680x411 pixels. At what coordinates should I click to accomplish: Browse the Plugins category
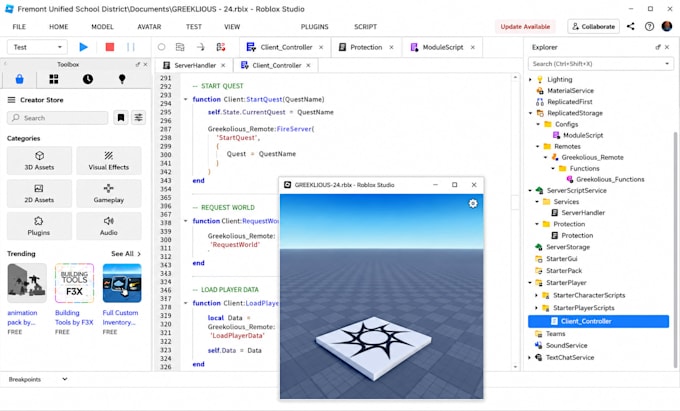(x=39, y=226)
